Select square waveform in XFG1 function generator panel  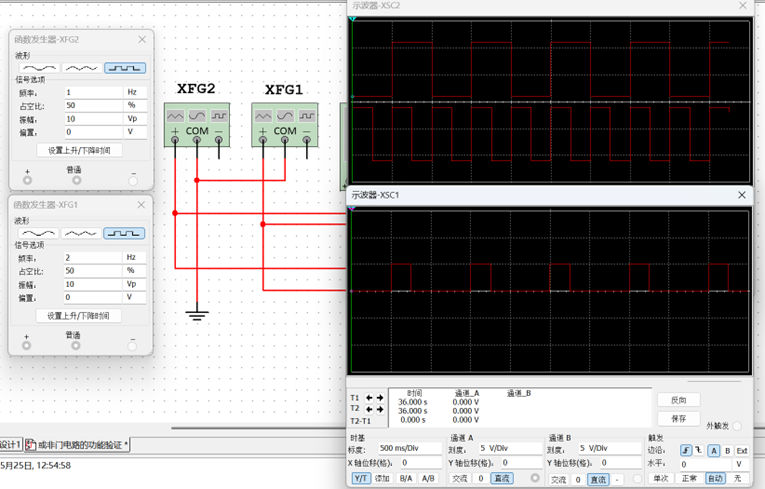[x=124, y=234]
